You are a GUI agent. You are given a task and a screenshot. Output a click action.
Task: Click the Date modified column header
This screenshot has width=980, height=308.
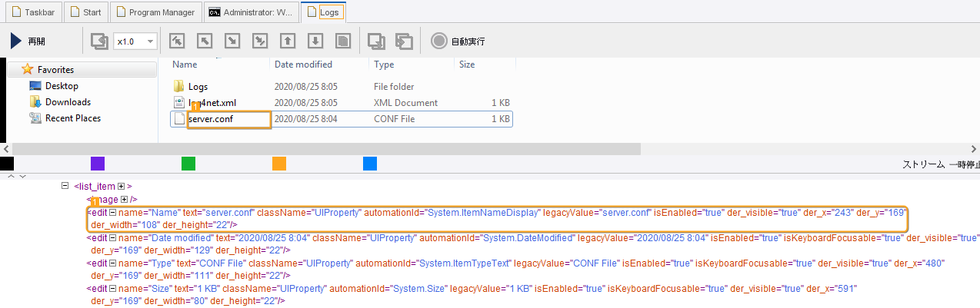pos(303,65)
